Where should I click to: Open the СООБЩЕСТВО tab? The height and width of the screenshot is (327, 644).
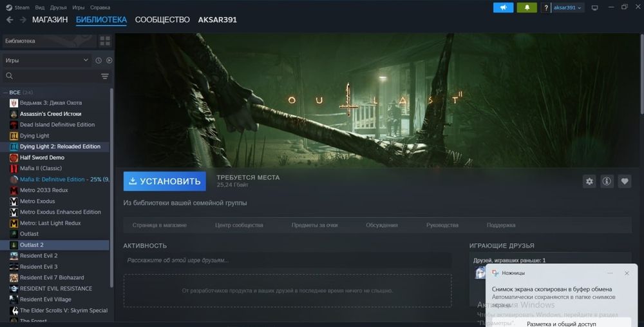(162, 20)
